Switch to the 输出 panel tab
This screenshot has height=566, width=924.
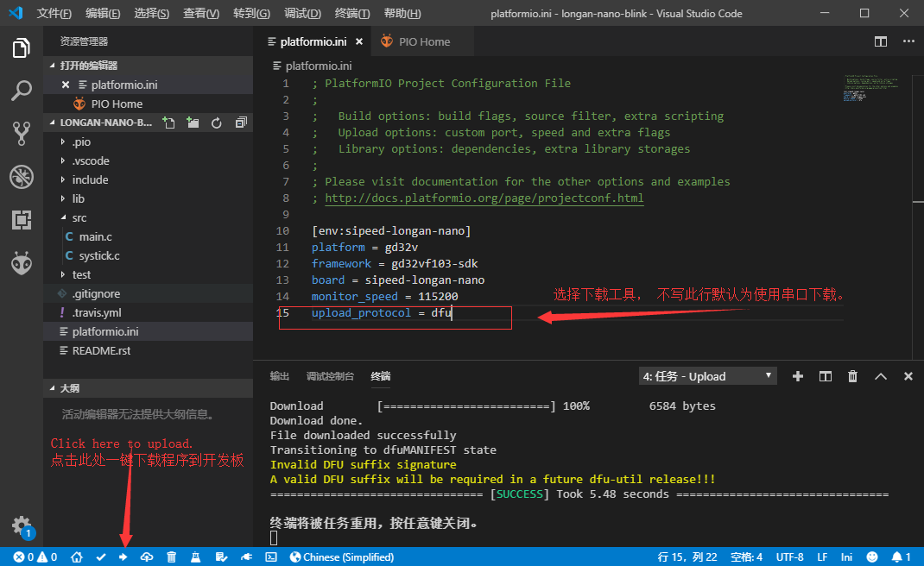[x=279, y=376]
